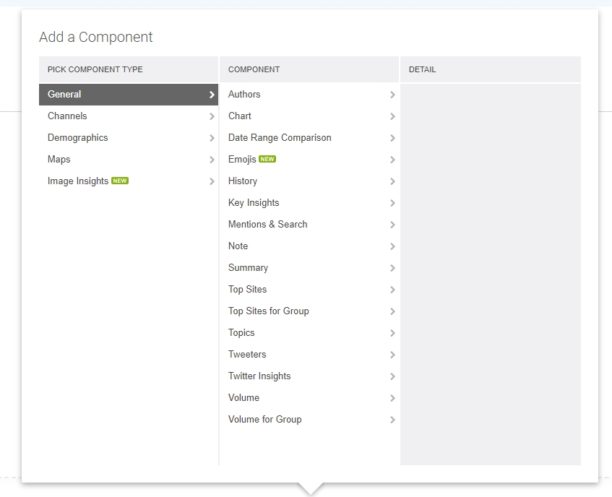612x497 pixels.
Task: Pick the Date Range Comparison component
Action: pos(279,138)
